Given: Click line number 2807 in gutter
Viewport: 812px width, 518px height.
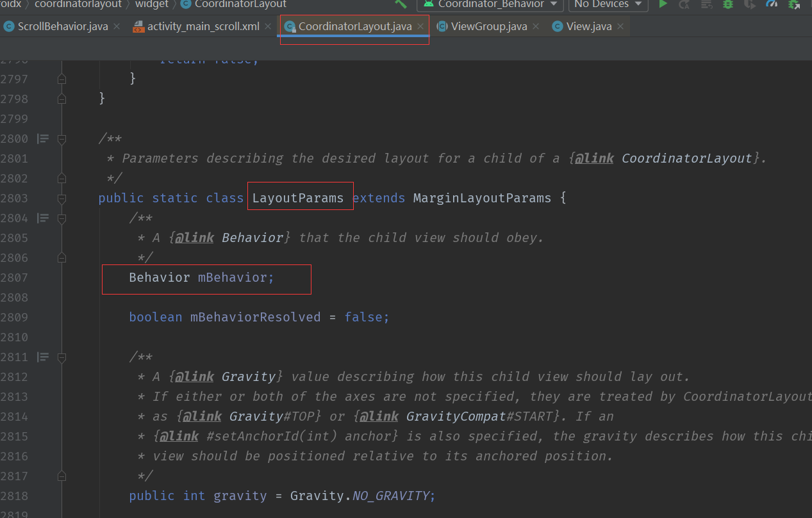Looking at the screenshot, I should click(14, 277).
